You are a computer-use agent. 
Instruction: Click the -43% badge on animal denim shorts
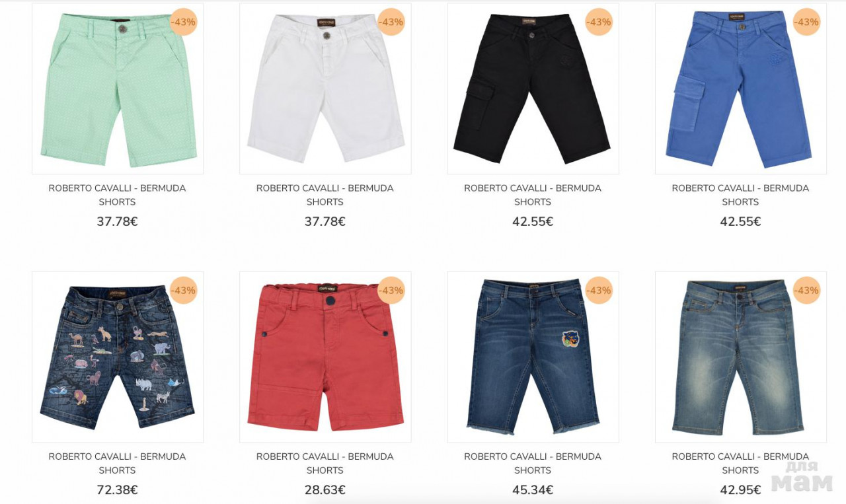[x=183, y=290]
